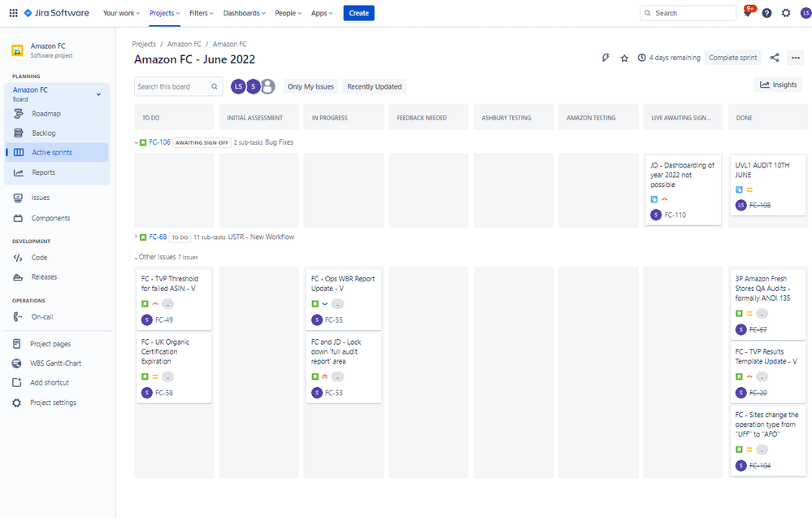Open WBS Gantt-Chart in sidebar
Screen dimensions: 812x518
coord(57,363)
